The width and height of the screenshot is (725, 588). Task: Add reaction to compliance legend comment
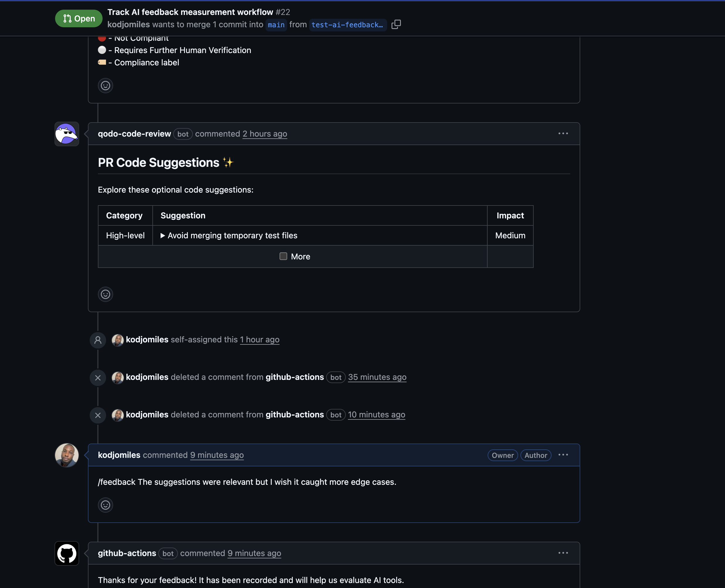[x=105, y=85]
